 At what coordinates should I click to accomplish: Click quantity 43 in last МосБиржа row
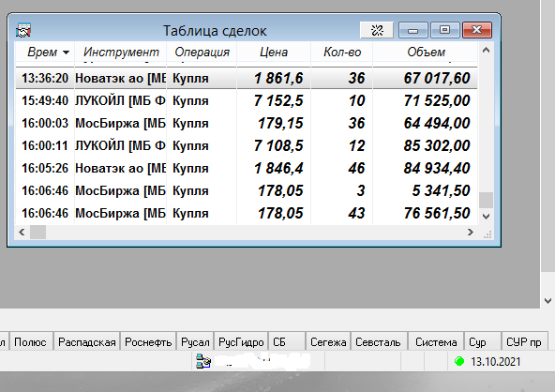pos(356,213)
